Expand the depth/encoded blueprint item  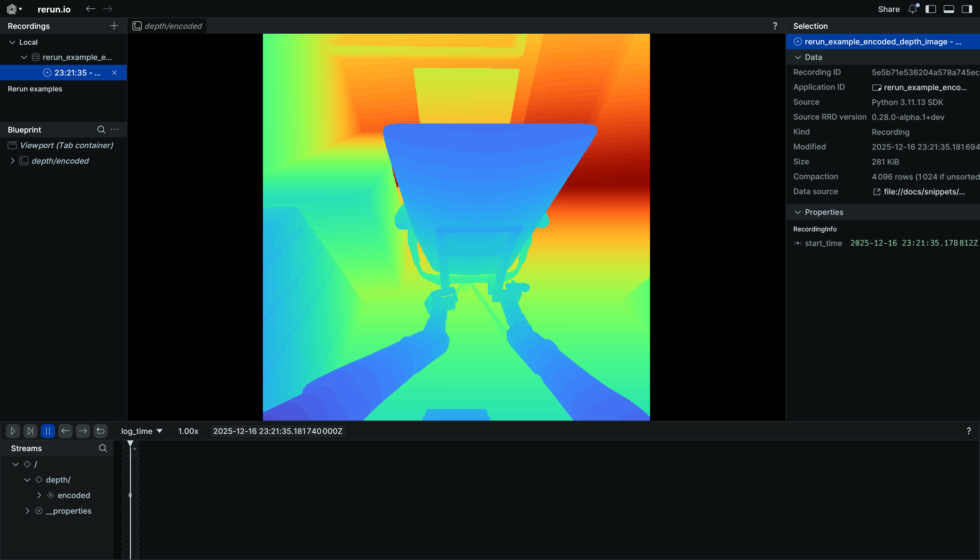point(12,161)
